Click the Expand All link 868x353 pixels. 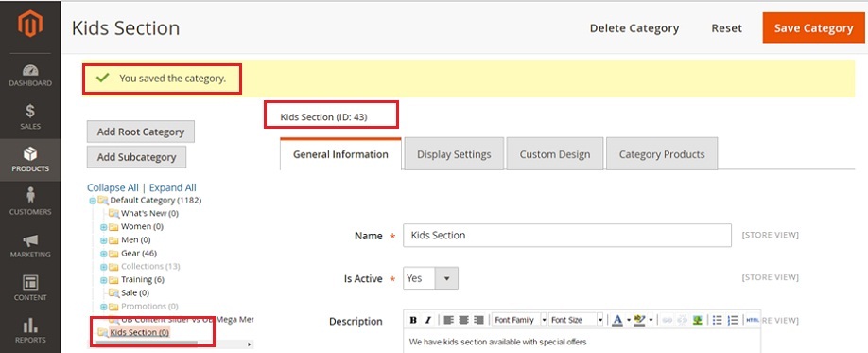173,187
